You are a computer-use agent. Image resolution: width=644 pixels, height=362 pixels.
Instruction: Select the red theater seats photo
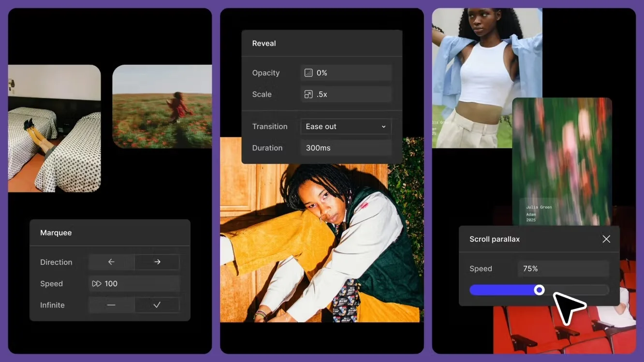[x=564, y=329]
